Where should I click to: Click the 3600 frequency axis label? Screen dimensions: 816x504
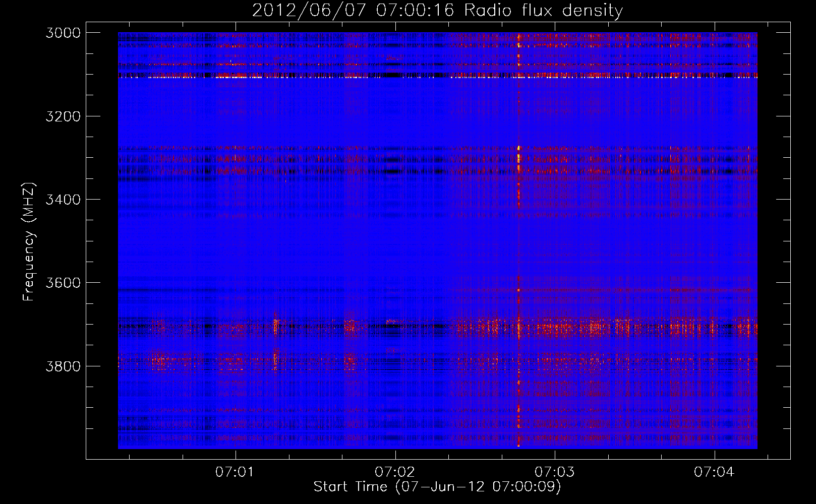63,283
